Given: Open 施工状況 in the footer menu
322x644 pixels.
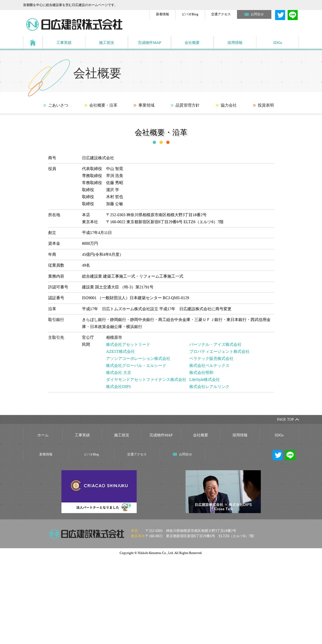Looking at the screenshot, I should [122, 435].
